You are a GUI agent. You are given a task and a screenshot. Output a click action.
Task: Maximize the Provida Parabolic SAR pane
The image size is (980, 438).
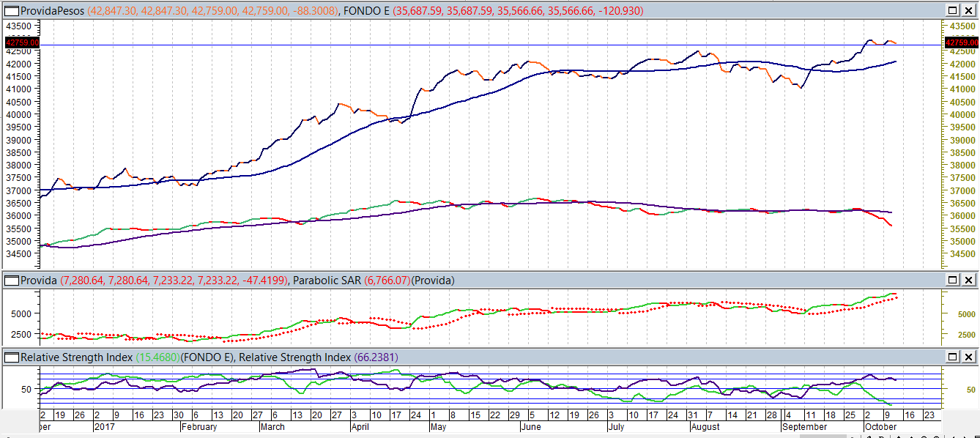pos(952,280)
